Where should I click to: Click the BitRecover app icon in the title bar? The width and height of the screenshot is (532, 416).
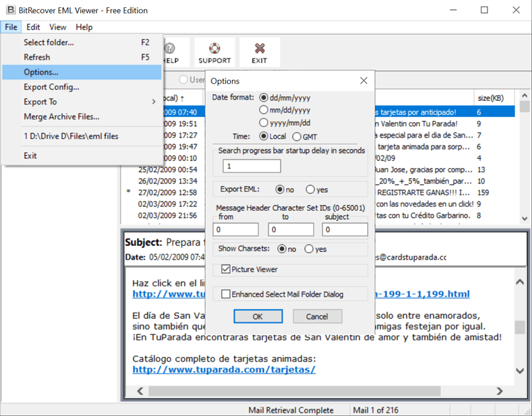(11, 10)
